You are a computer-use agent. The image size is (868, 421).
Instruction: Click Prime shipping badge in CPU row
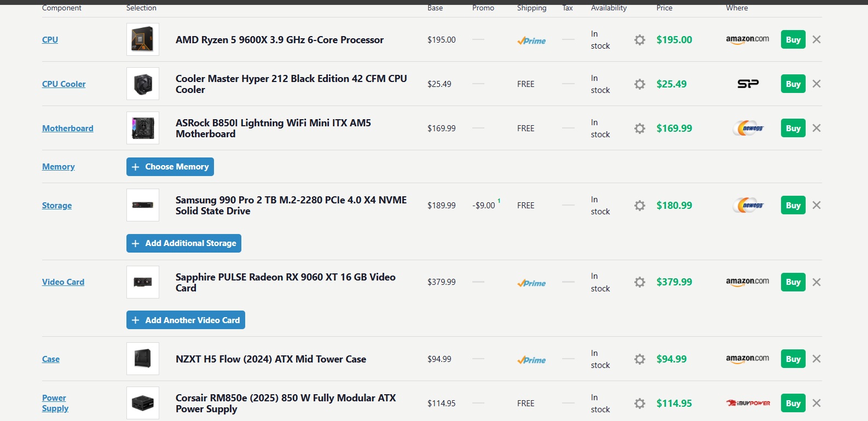tap(531, 40)
